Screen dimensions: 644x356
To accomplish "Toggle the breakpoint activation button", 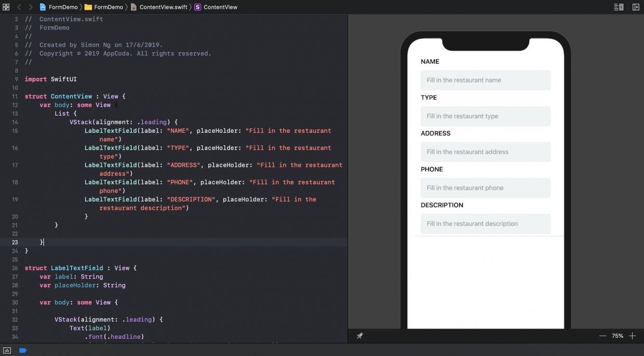I will [x=22, y=350].
